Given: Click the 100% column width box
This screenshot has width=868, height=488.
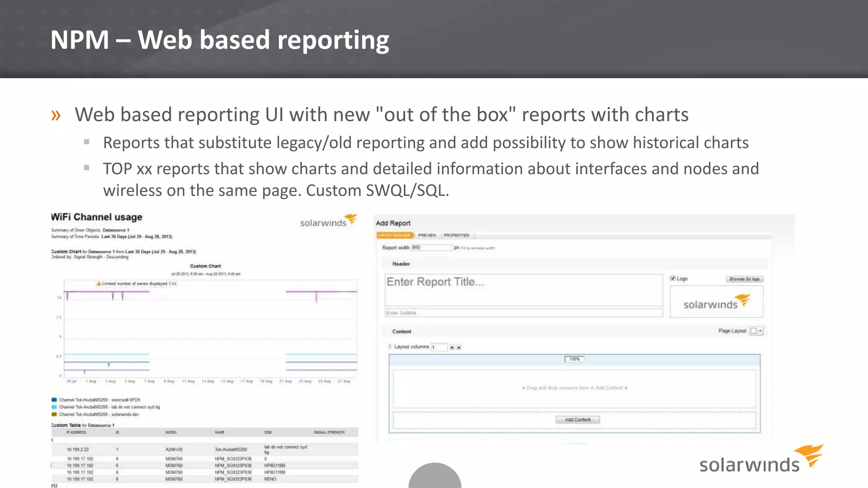Looking at the screenshot, I should click(574, 359).
